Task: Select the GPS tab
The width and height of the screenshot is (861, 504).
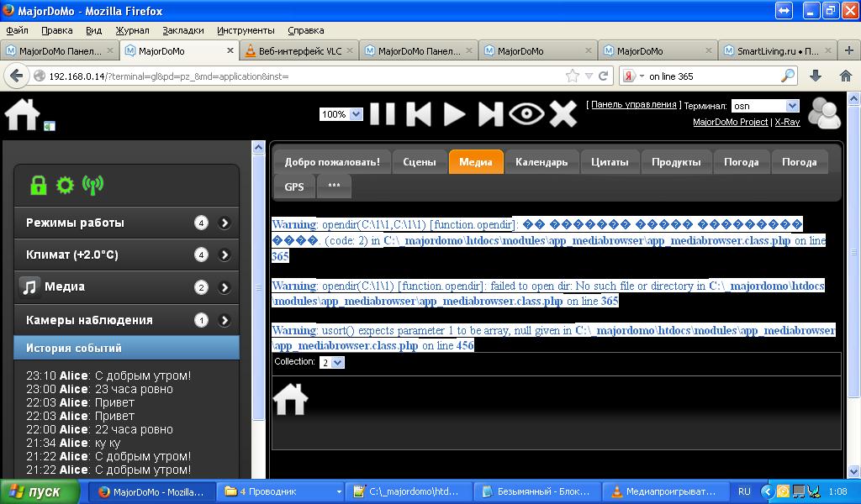Action: pyautogui.click(x=293, y=186)
